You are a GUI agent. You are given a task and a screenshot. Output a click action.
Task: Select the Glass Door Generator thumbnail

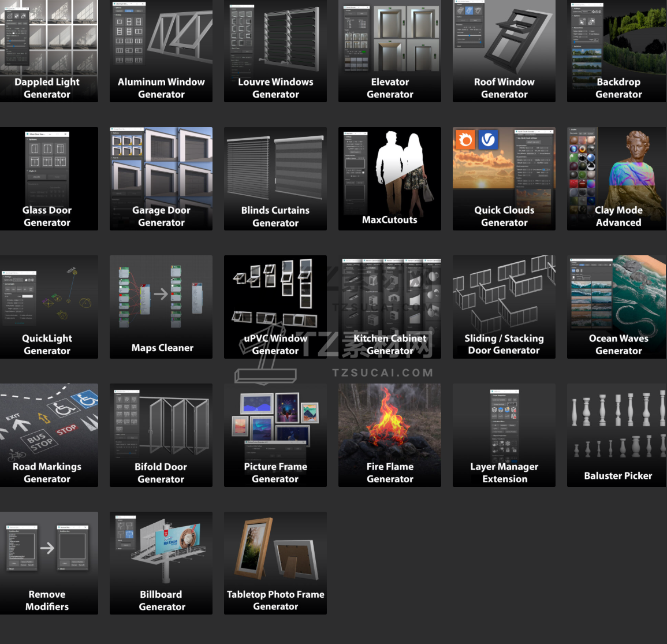click(x=49, y=178)
